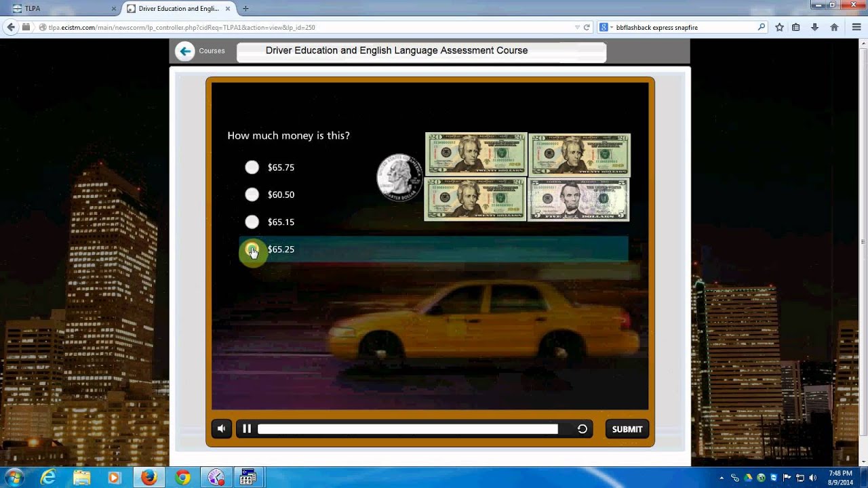Open the Firefox downloads panel
This screenshot has width=868, height=488.
tap(814, 27)
